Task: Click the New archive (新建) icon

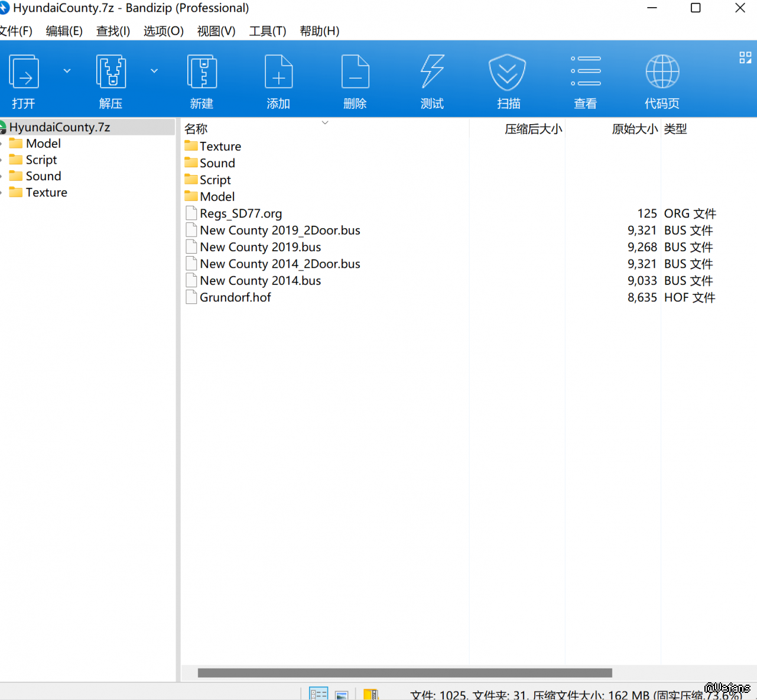Action: click(202, 72)
